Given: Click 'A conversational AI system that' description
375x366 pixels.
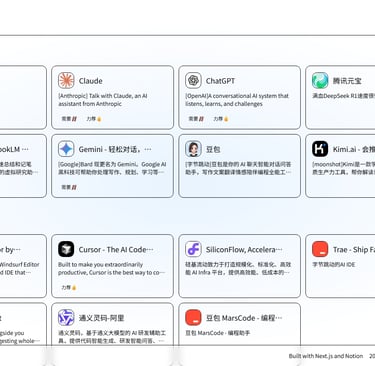Looking at the screenshot, I should point(248,96).
